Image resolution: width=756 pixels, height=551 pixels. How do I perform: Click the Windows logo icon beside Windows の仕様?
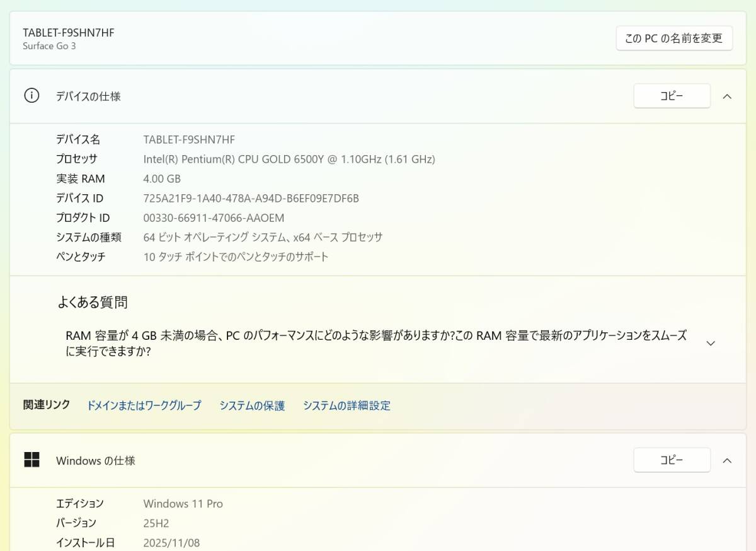(x=31, y=460)
